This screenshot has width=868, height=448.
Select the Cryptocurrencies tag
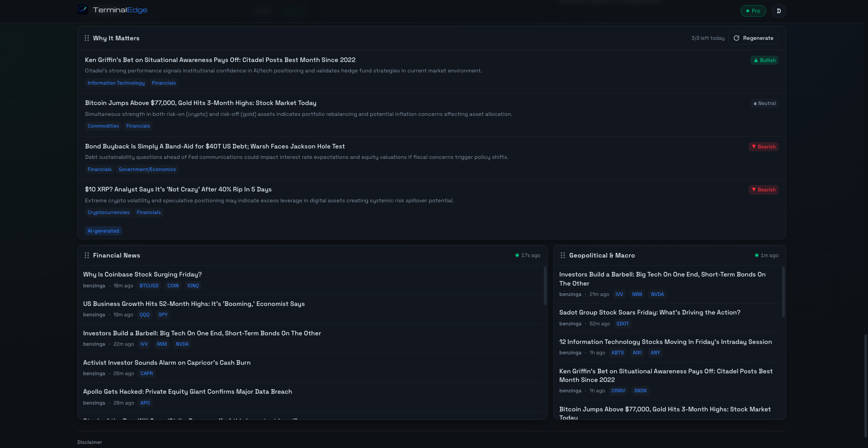108,212
